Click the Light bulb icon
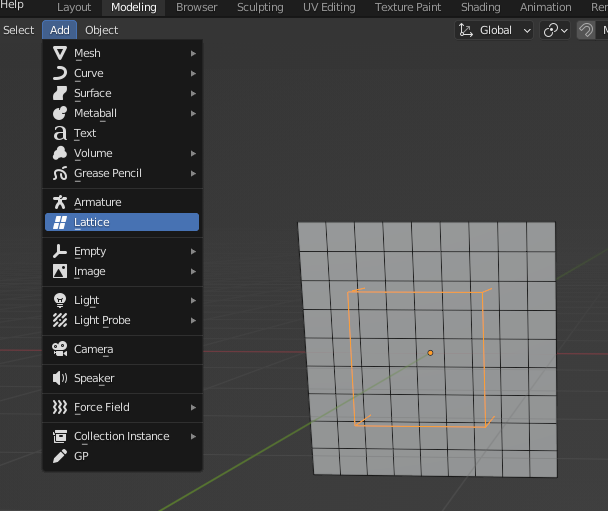The height and width of the screenshot is (511, 608). 60,300
